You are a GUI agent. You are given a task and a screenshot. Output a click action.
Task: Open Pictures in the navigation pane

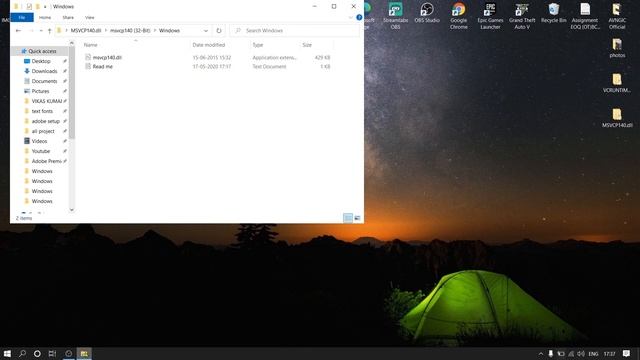pos(40,91)
